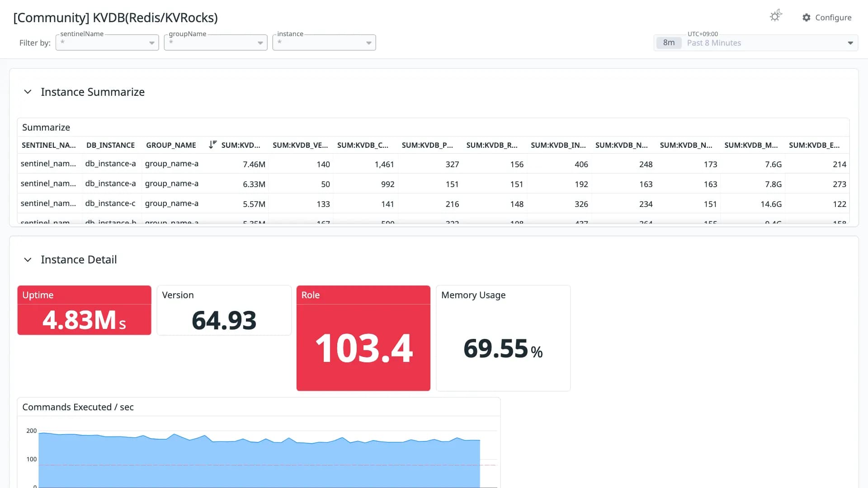The image size is (868, 488).
Task: Click the SUM:KVDB_P... column header
Action: [427, 145]
